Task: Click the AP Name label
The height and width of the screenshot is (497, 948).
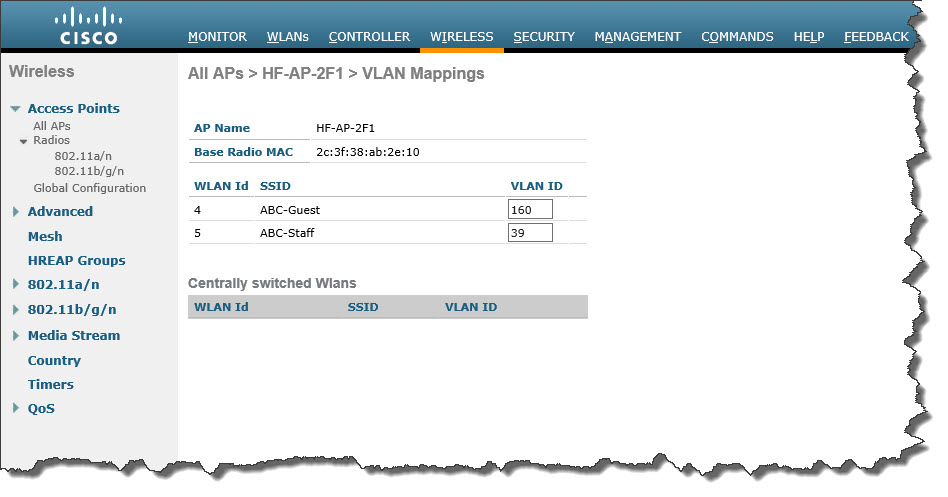Action: click(222, 128)
